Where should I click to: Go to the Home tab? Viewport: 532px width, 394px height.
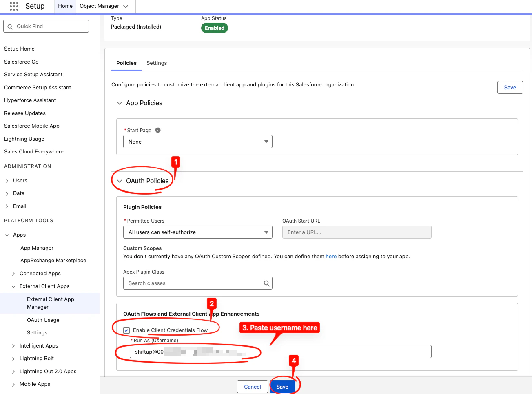(x=65, y=6)
